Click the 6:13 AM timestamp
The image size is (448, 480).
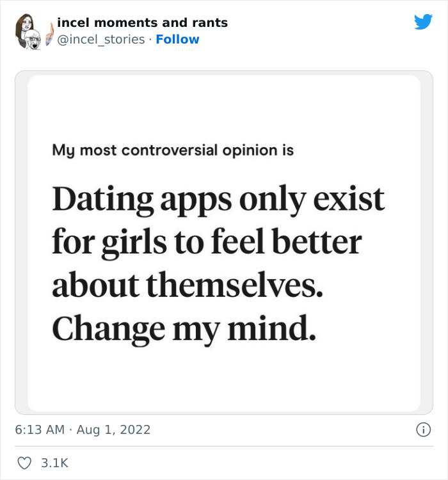pos(40,430)
